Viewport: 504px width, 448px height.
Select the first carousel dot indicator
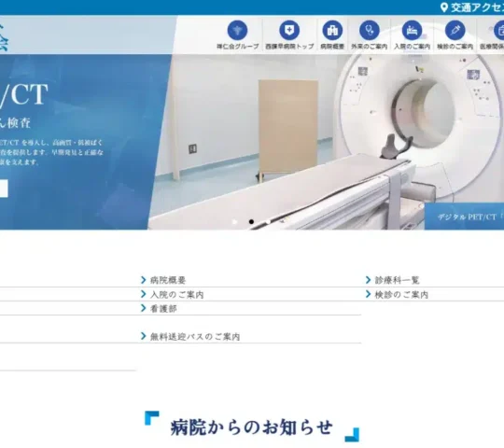pyautogui.click(x=234, y=222)
